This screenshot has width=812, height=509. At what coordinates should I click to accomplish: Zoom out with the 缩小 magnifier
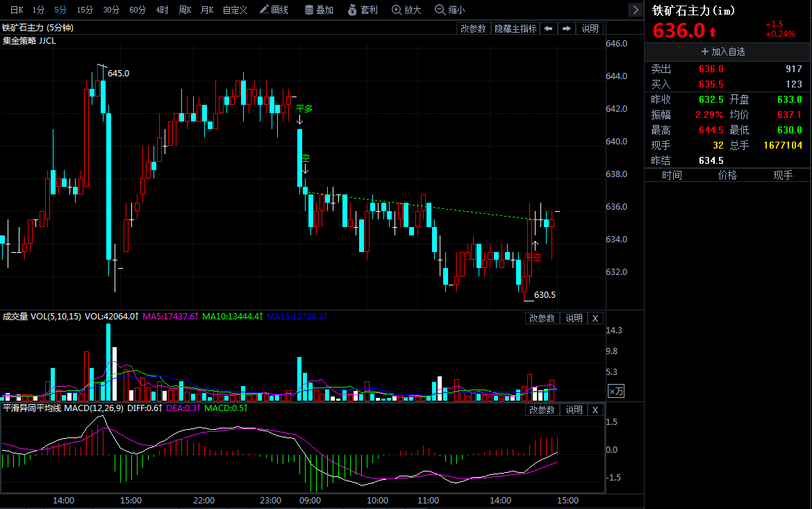click(x=449, y=10)
